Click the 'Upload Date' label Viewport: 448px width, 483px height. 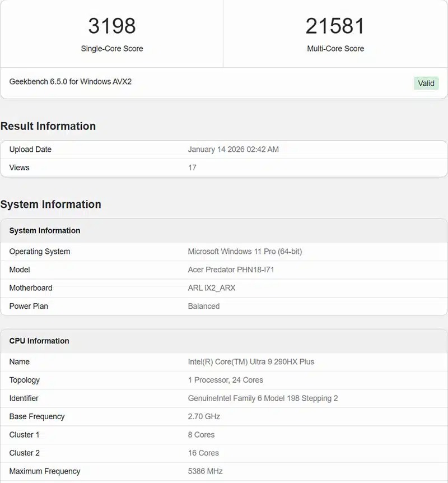30,150
